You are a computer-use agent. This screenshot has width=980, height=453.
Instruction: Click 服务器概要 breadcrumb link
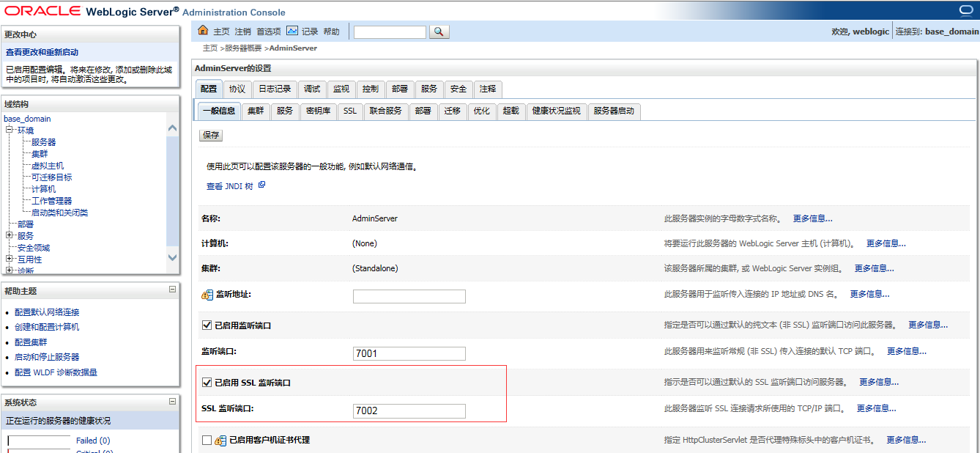click(243, 48)
